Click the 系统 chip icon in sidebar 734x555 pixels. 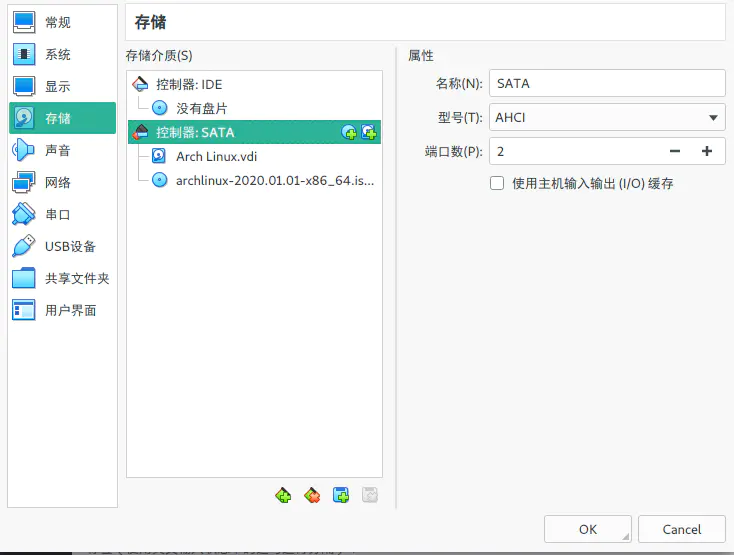click(x=23, y=54)
